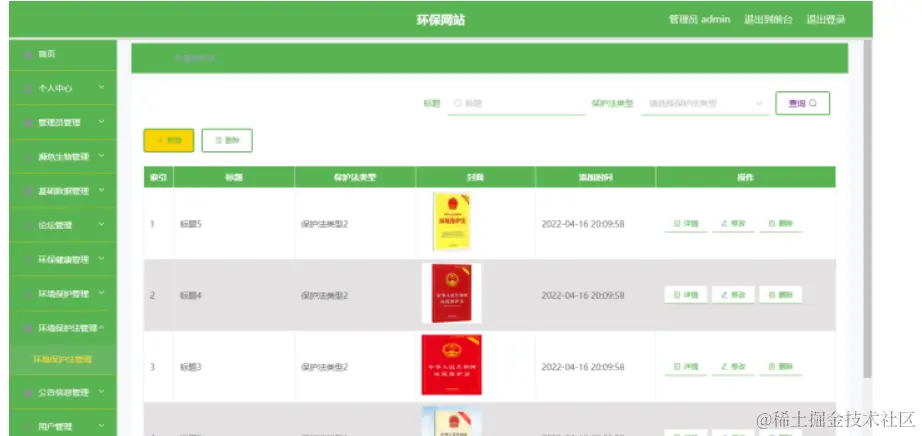Open the 用户管理 menu label
This screenshot has width=922, height=436.
click(55, 427)
